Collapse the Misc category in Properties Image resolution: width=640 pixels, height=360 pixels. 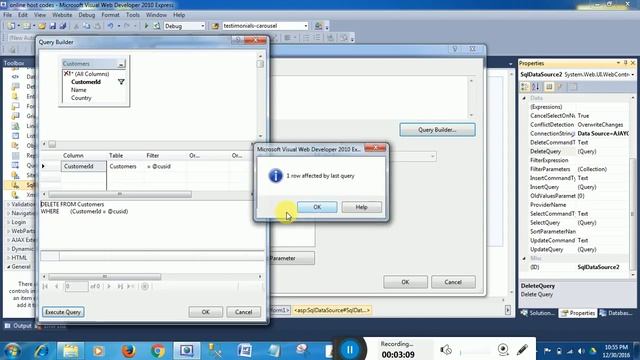(524, 258)
